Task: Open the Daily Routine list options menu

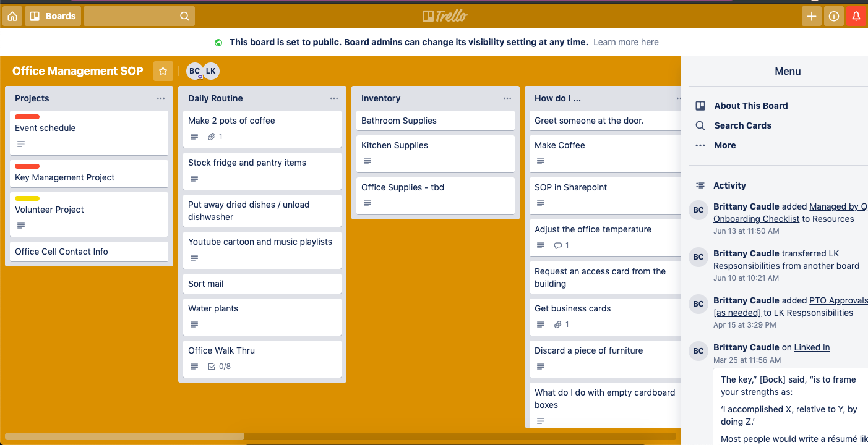Action: (x=334, y=98)
